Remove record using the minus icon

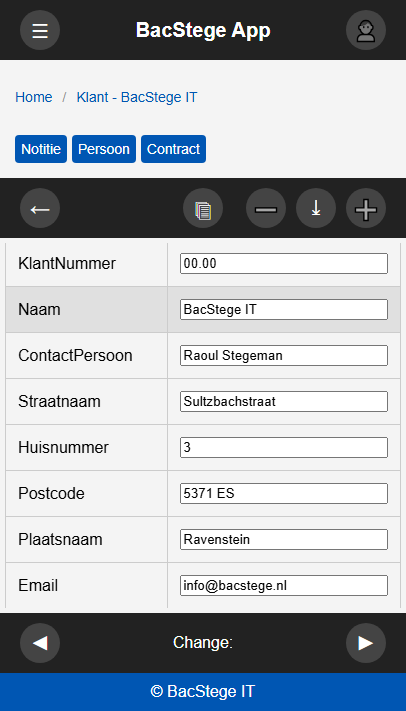tap(266, 208)
